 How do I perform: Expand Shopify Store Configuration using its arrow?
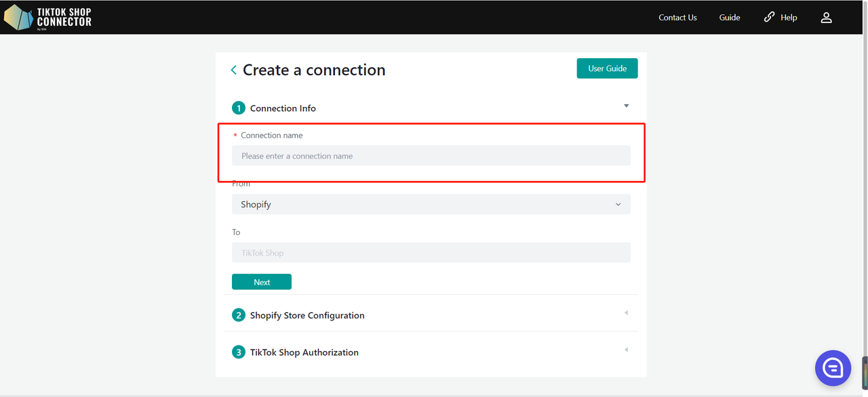click(626, 313)
